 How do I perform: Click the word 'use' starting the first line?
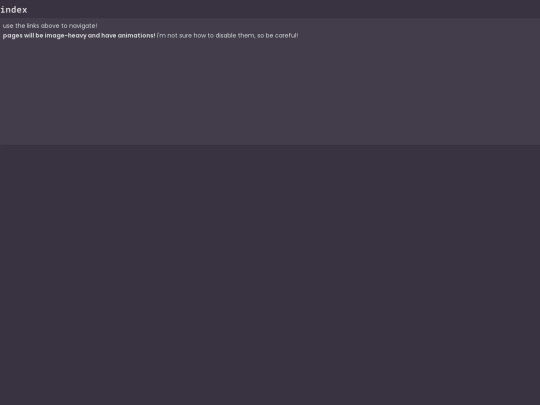(x=8, y=26)
